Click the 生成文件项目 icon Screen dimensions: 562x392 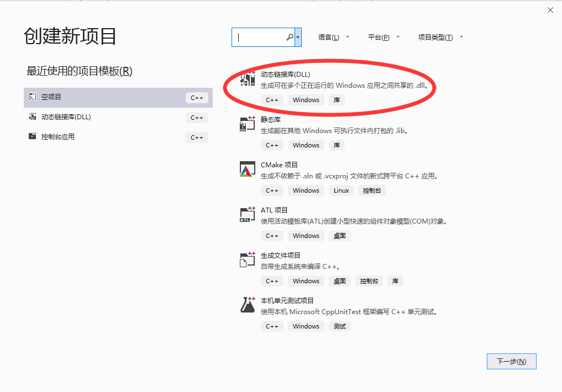pos(247,259)
